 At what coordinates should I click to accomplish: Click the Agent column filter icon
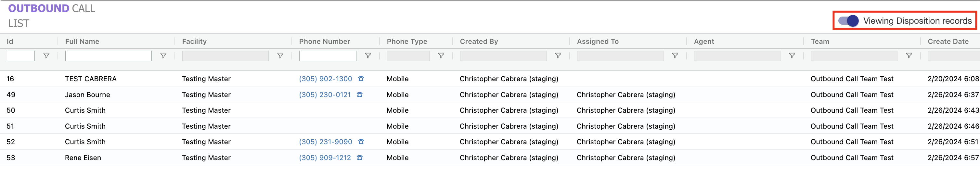click(792, 56)
